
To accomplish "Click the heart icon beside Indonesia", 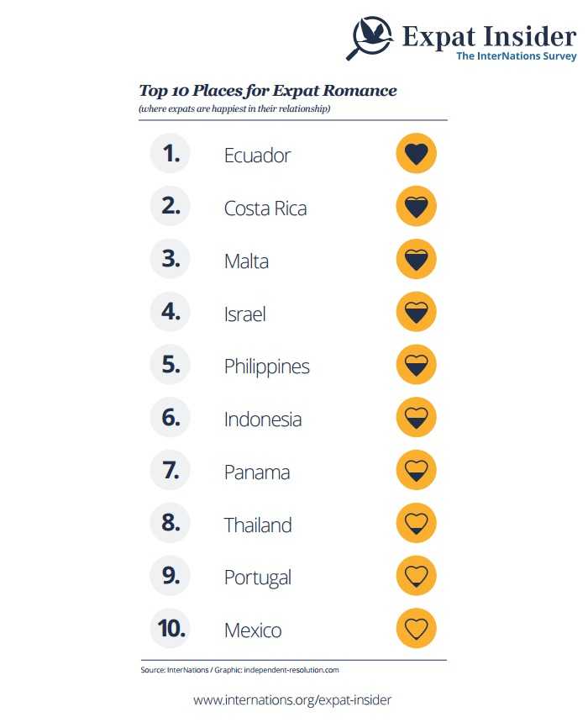I will click(x=416, y=419).
